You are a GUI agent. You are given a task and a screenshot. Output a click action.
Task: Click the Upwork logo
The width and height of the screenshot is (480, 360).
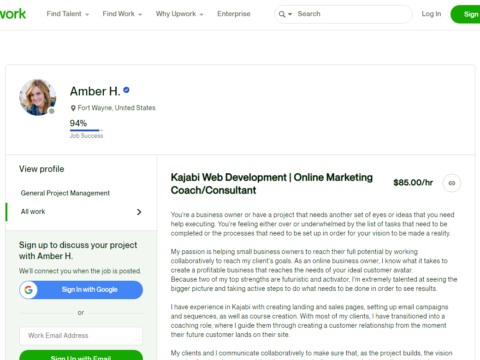click(x=13, y=14)
